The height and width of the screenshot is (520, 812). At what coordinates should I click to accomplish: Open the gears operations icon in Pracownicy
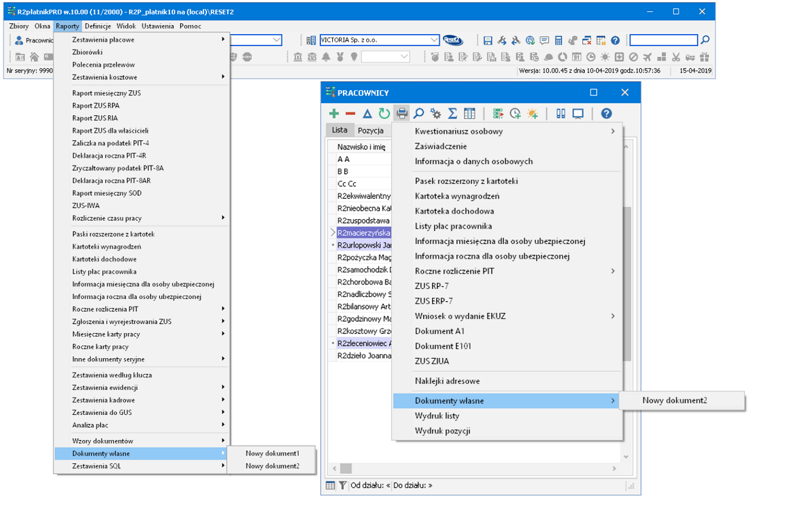click(436, 113)
